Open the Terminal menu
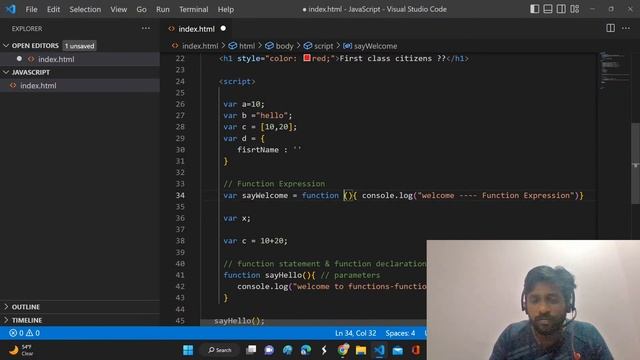Image resolution: width=640 pixels, height=360 pixels. [193, 9]
